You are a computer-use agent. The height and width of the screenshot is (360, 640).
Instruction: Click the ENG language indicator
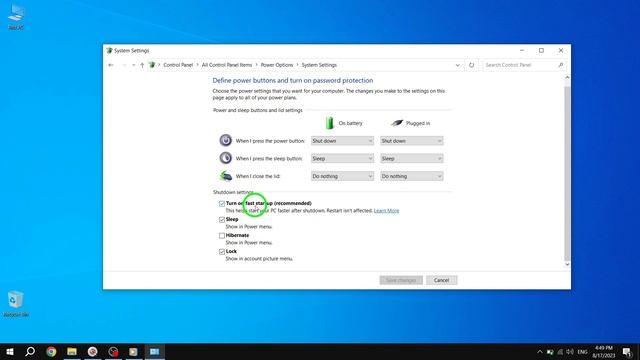pos(582,352)
